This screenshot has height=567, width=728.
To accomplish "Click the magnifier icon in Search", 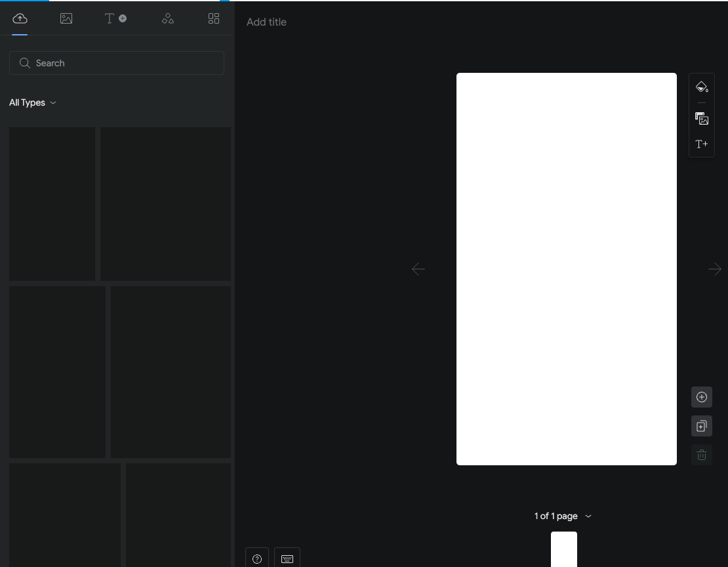I will pos(25,63).
